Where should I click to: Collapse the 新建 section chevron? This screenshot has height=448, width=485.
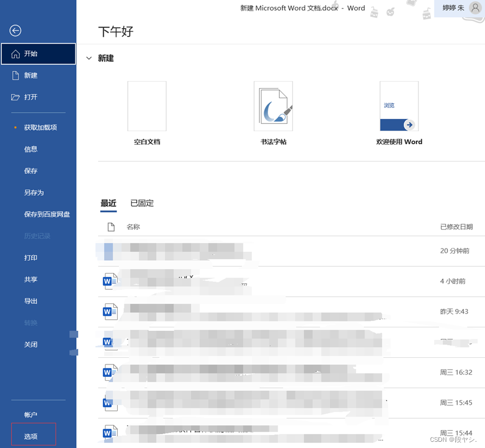point(89,58)
